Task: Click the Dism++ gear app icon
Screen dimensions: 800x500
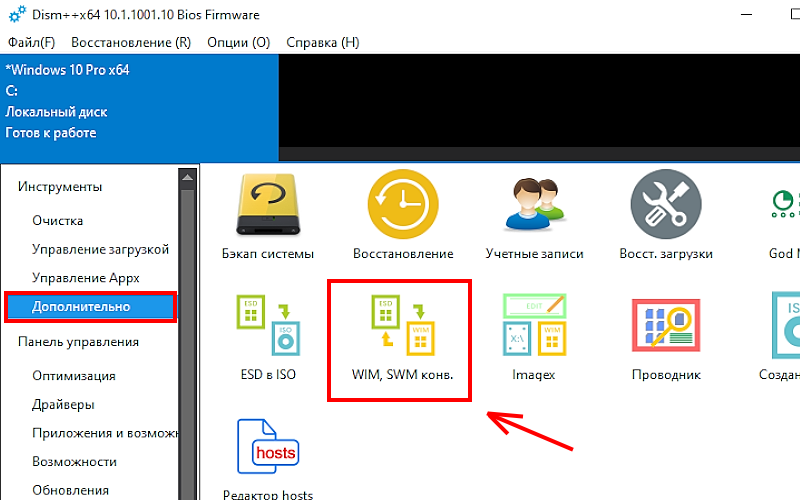Action: [x=17, y=14]
